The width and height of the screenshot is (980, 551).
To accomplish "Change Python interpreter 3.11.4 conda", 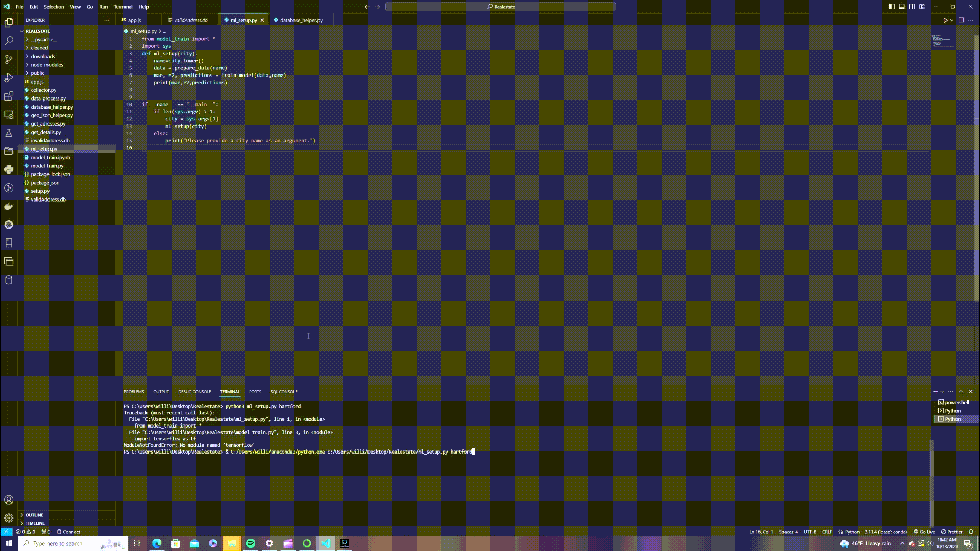I will pos(886,532).
